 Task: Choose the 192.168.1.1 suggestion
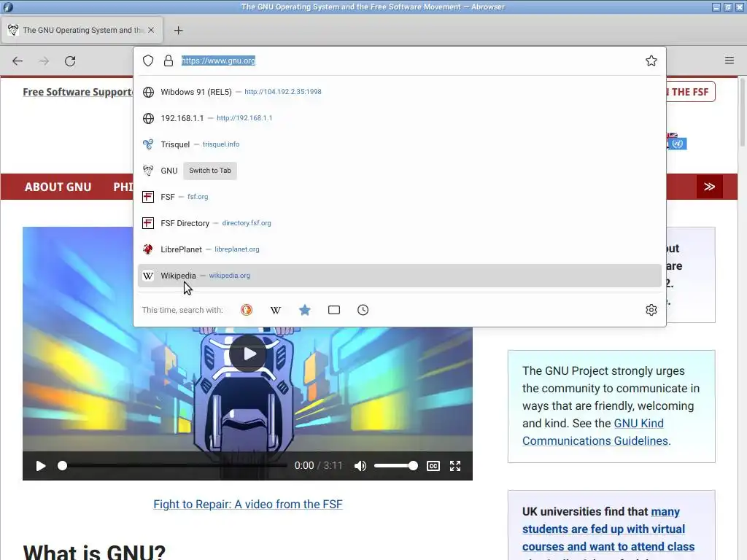pos(399,118)
